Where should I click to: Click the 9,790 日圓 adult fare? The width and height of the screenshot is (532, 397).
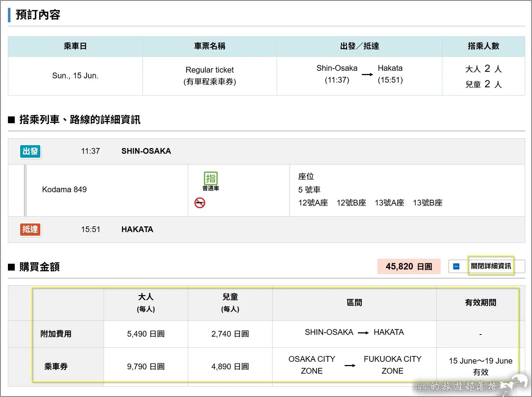pos(146,366)
